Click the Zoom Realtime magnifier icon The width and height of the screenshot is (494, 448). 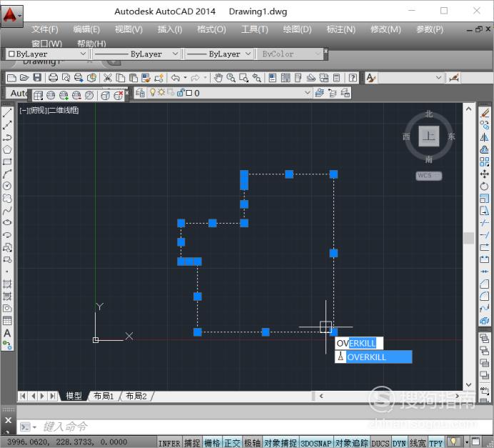[231, 78]
